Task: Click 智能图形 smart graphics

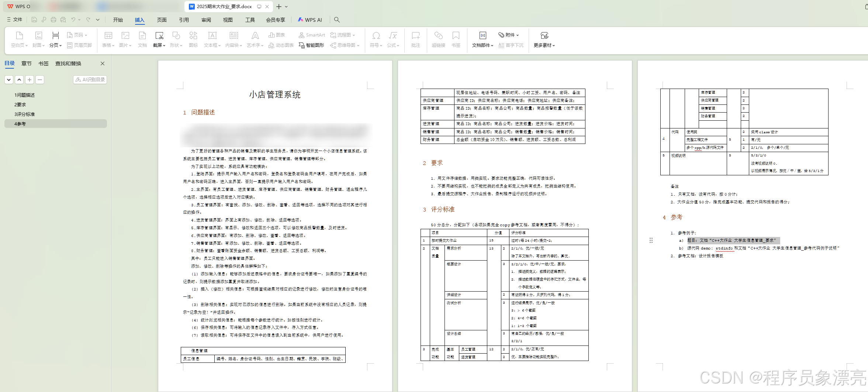Action: pyautogui.click(x=311, y=45)
